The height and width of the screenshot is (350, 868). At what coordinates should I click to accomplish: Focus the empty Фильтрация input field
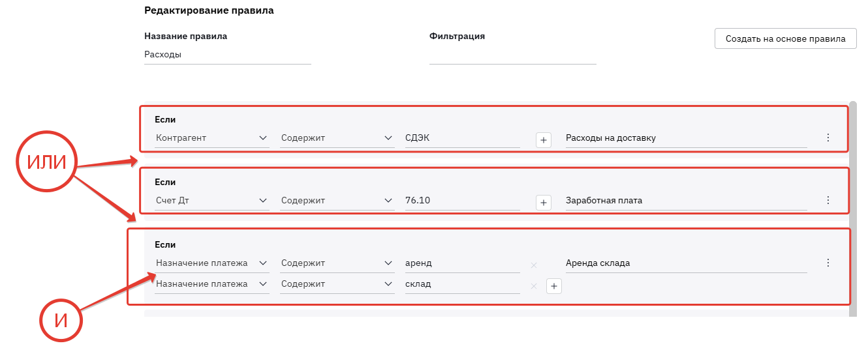(512, 55)
